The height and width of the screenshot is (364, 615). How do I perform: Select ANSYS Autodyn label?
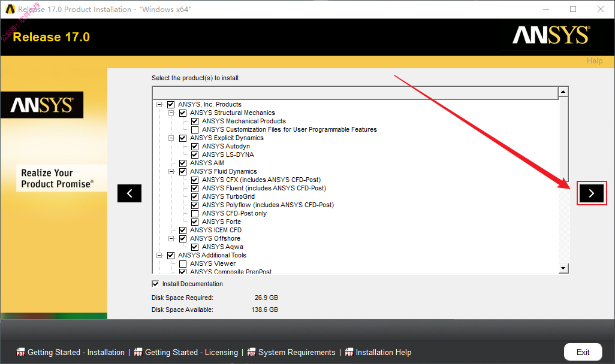coord(226,146)
